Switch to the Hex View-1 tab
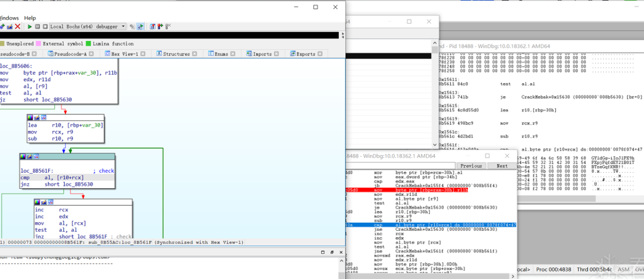The image size is (644, 279). pyautogui.click(x=125, y=54)
